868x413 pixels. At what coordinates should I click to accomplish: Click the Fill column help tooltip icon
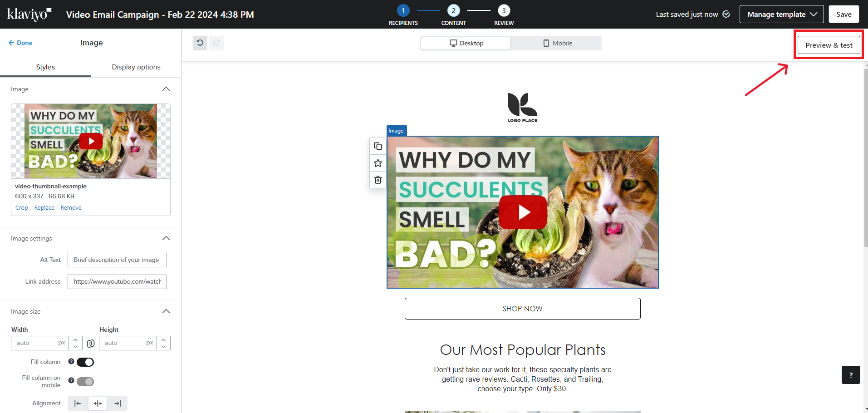71,361
